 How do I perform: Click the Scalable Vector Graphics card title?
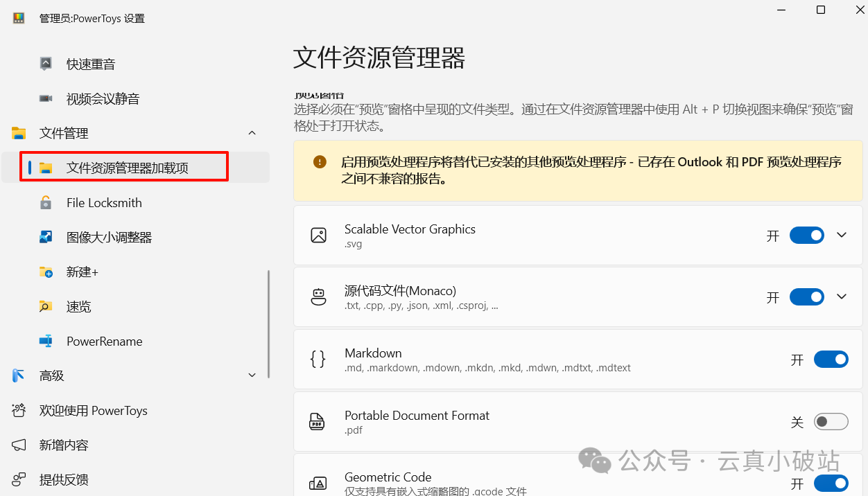pyautogui.click(x=410, y=229)
